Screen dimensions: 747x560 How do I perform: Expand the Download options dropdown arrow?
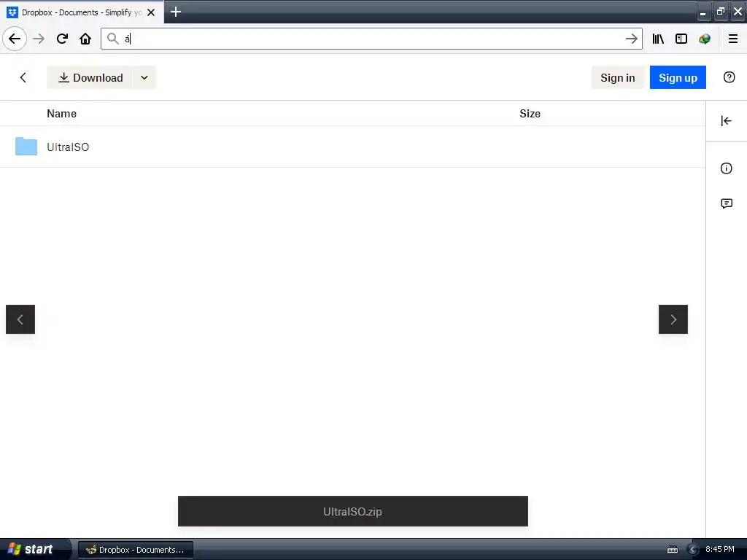point(144,77)
